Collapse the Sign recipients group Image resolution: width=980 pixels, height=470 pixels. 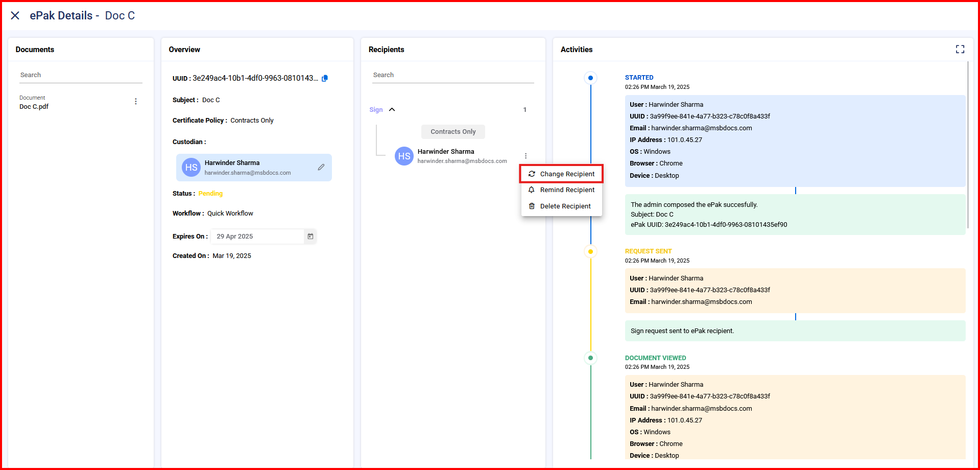point(392,110)
